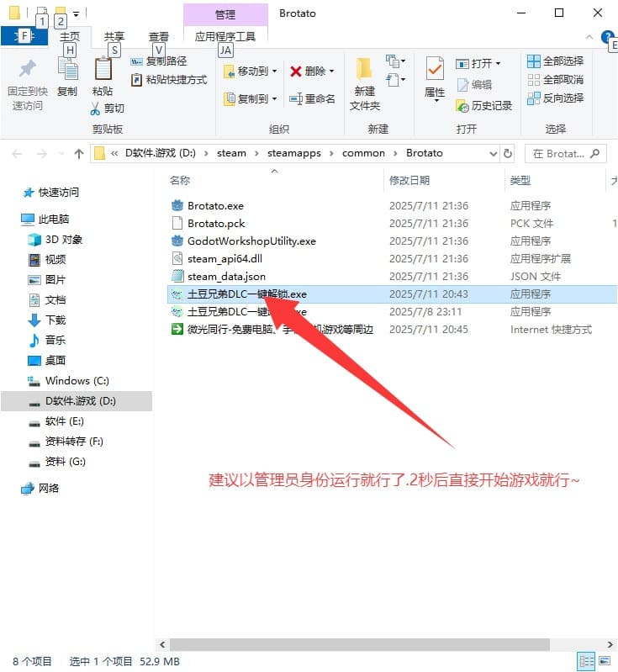Click common in the address breadcrumb
Screen dimensions: 618x672
click(x=363, y=153)
